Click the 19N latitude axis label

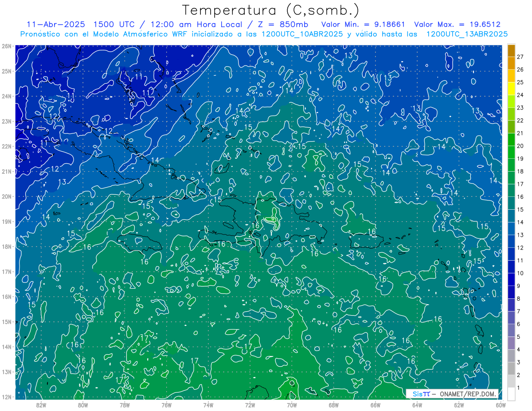click(x=6, y=221)
